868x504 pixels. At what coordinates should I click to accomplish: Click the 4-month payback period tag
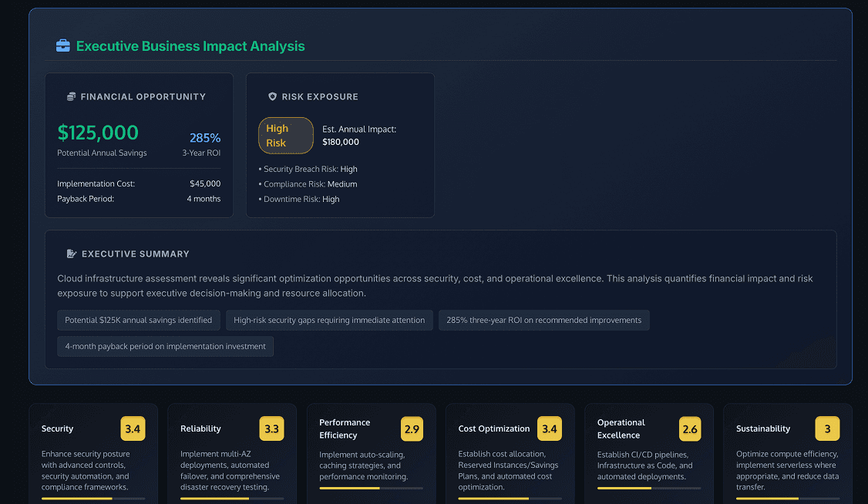[x=165, y=347]
